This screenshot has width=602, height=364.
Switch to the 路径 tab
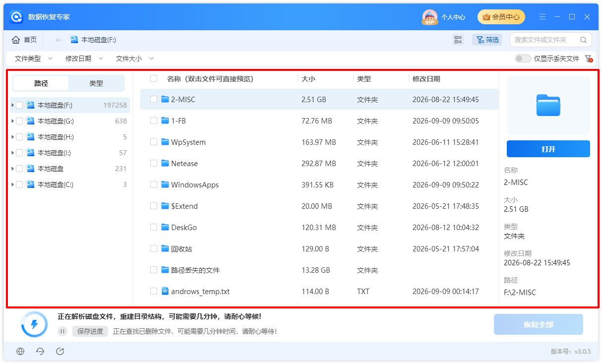pyautogui.click(x=41, y=83)
